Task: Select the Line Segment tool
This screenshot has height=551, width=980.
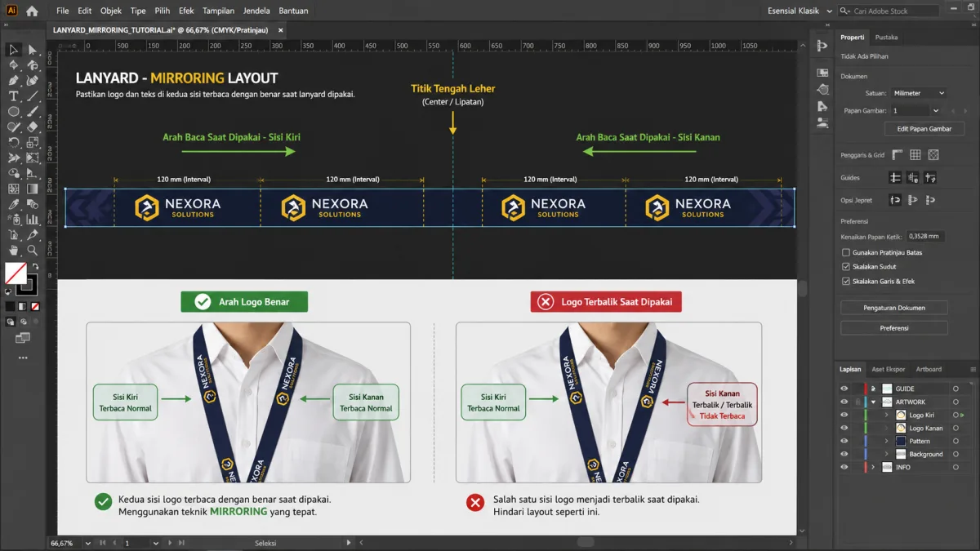Action: click(x=33, y=96)
